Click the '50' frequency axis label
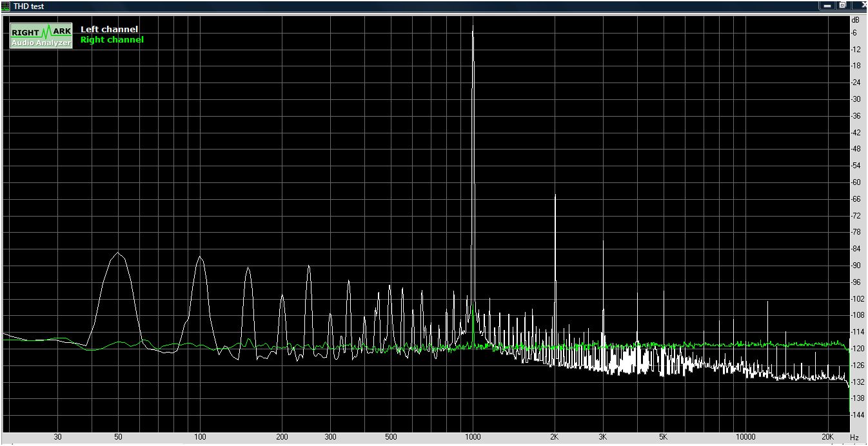The height and width of the screenshot is (446, 868). pos(118,437)
